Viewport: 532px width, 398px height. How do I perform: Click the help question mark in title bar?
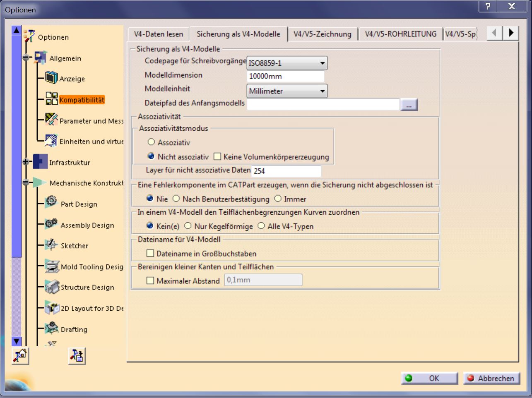tap(488, 6)
